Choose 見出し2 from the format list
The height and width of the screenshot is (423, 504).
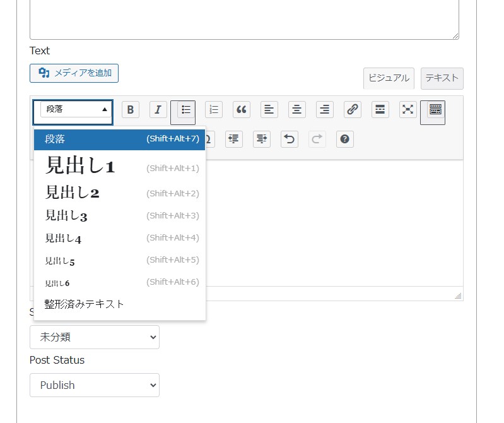click(x=73, y=193)
